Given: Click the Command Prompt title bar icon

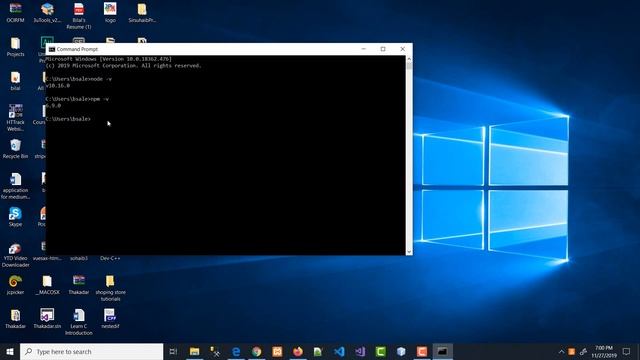Looking at the screenshot, I should pyautogui.click(x=52, y=49).
